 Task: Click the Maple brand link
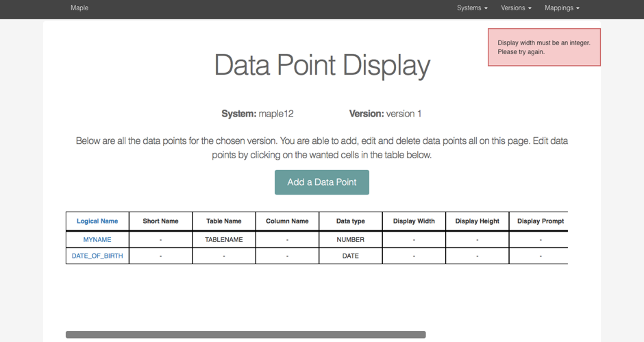point(79,8)
